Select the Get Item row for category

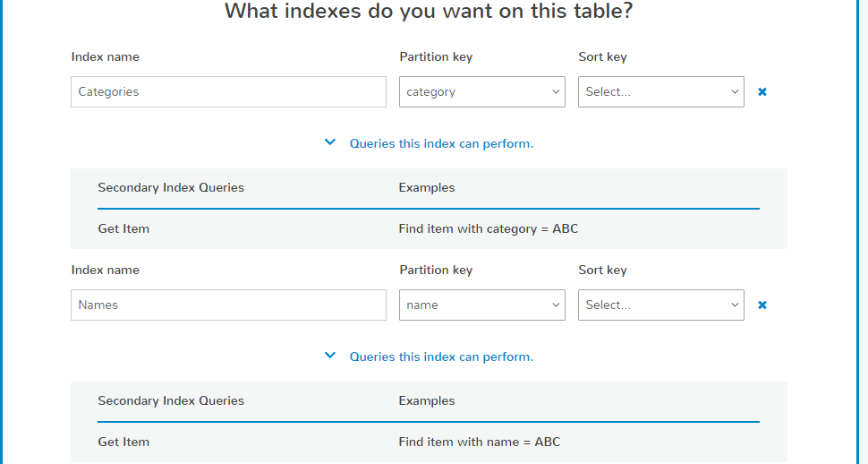[123, 229]
